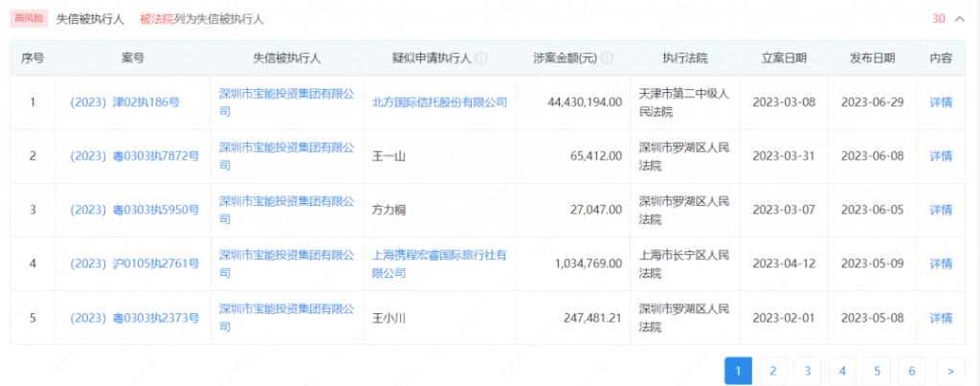The height and width of the screenshot is (386, 980).
Task: Click filing date 2023-02-01
Action: click(785, 318)
